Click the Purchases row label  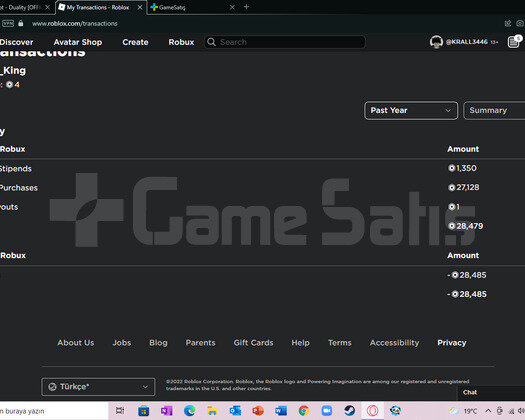[18, 188]
